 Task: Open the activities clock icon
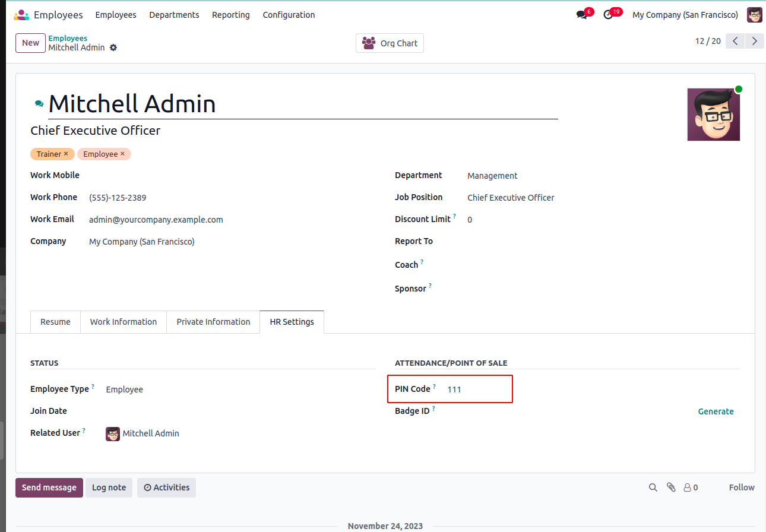click(608, 15)
